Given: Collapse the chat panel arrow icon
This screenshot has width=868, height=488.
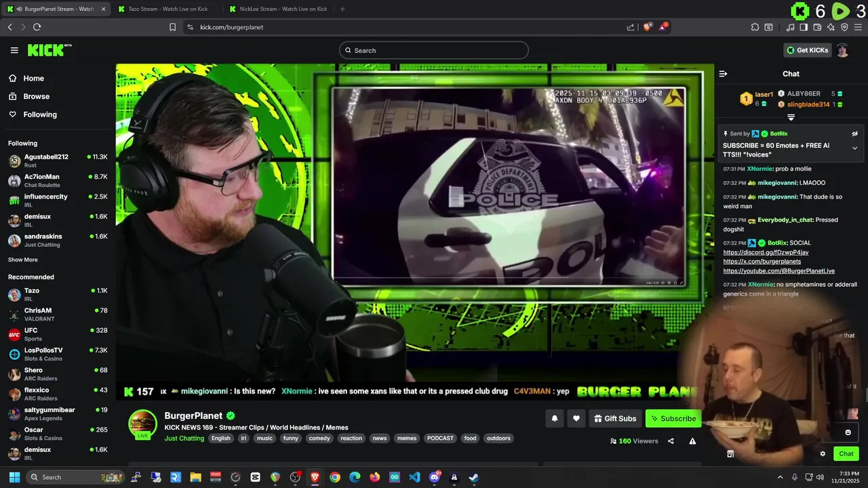Looking at the screenshot, I should [x=723, y=74].
